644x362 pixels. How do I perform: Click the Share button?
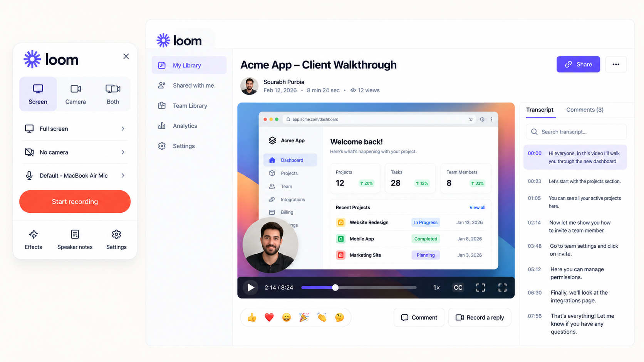tap(578, 64)
